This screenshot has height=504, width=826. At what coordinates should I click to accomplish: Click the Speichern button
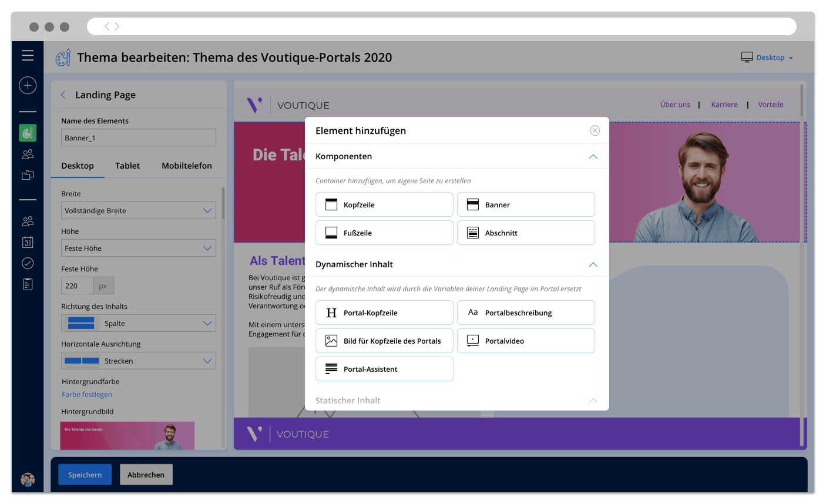pos(85,475)
